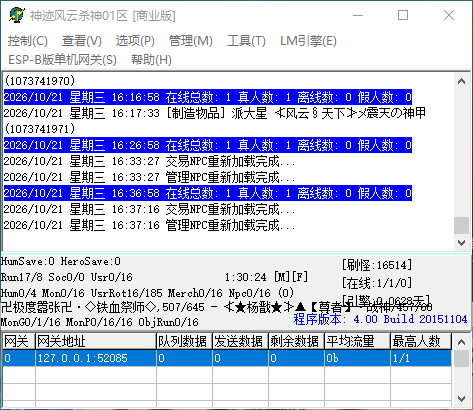Click the 16:33:27 管理NPC重新加载完成 log line
The width and height of the screenshot is (473, 410).
tap(149, 177)
